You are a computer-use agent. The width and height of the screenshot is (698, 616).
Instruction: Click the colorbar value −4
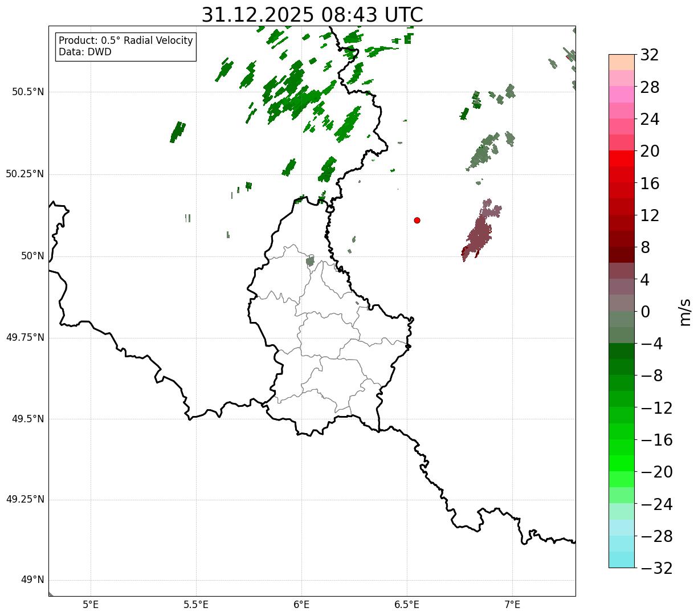651,344
